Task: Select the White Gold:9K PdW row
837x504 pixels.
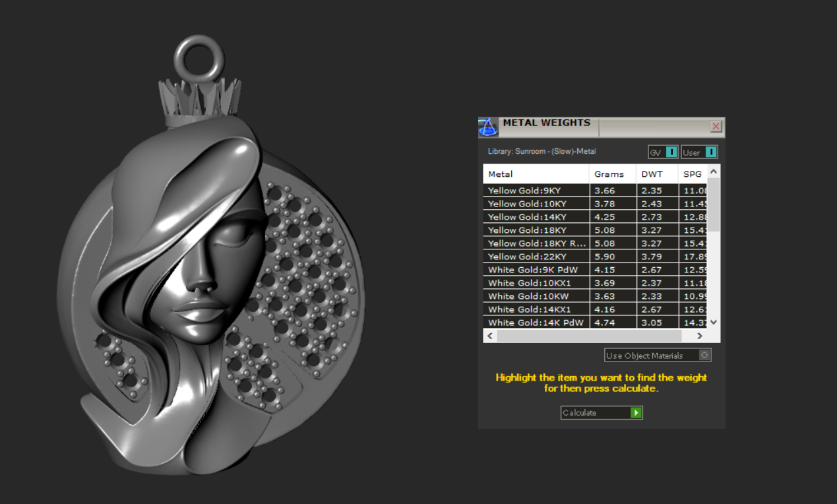Action: (536, 270)
